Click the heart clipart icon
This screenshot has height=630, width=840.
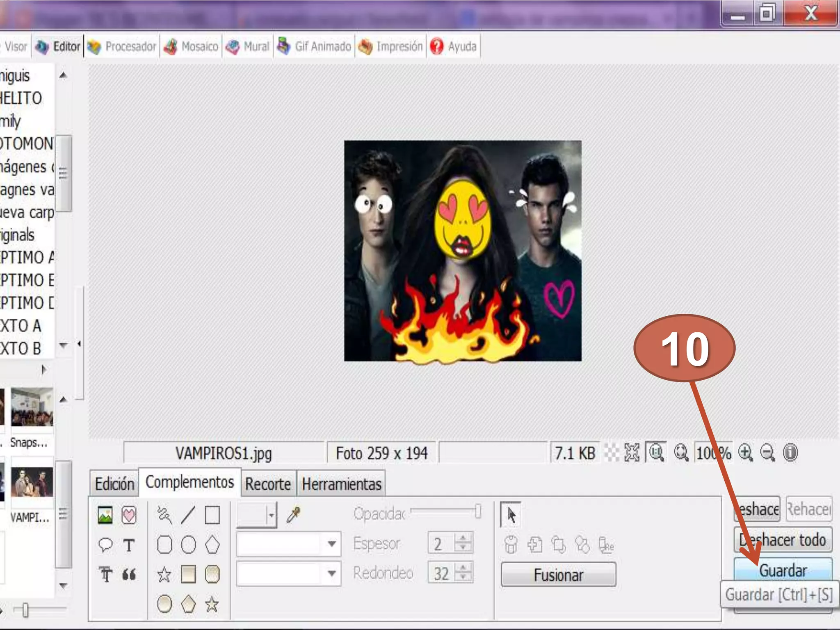pos(129,515)
